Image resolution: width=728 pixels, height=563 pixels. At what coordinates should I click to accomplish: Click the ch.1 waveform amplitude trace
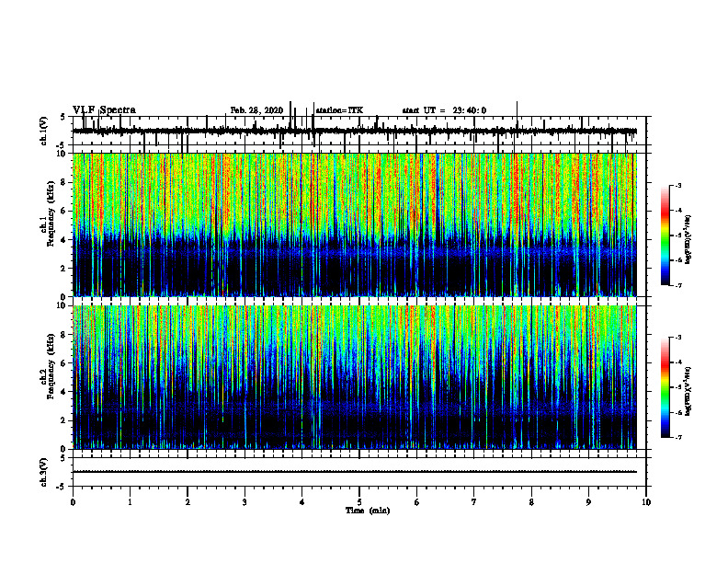pyautogui.click(x=355, y=131)
